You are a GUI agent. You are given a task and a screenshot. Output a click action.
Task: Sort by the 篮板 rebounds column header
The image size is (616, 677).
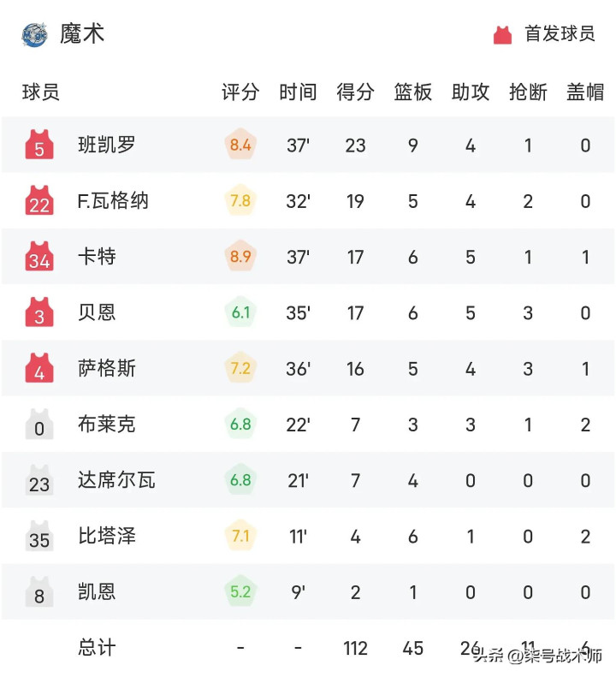[x=413, y=92]
